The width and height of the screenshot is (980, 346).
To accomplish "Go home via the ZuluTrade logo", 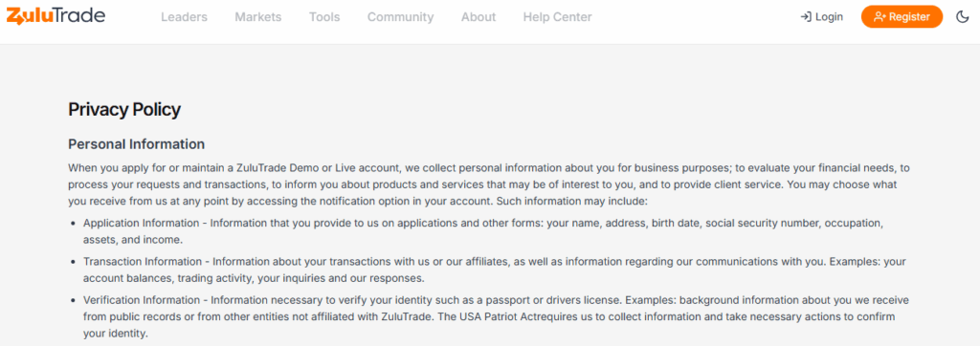I will pos(56,17).
